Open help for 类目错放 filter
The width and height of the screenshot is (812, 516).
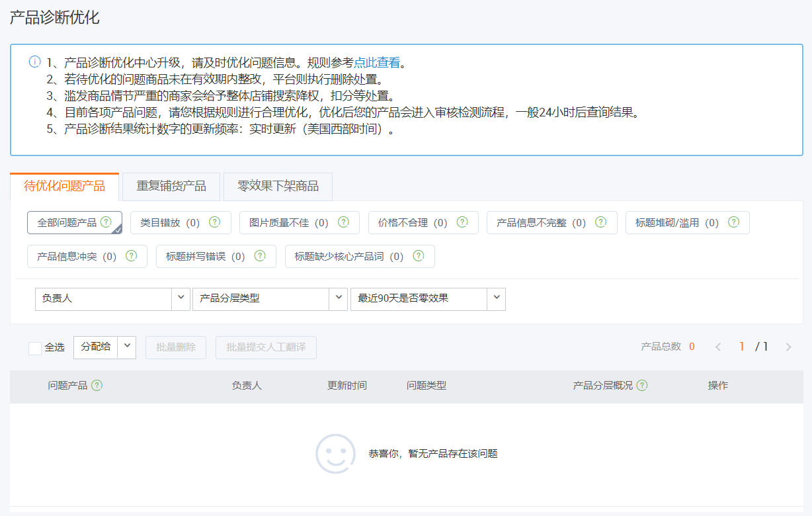tap(214, 223)
